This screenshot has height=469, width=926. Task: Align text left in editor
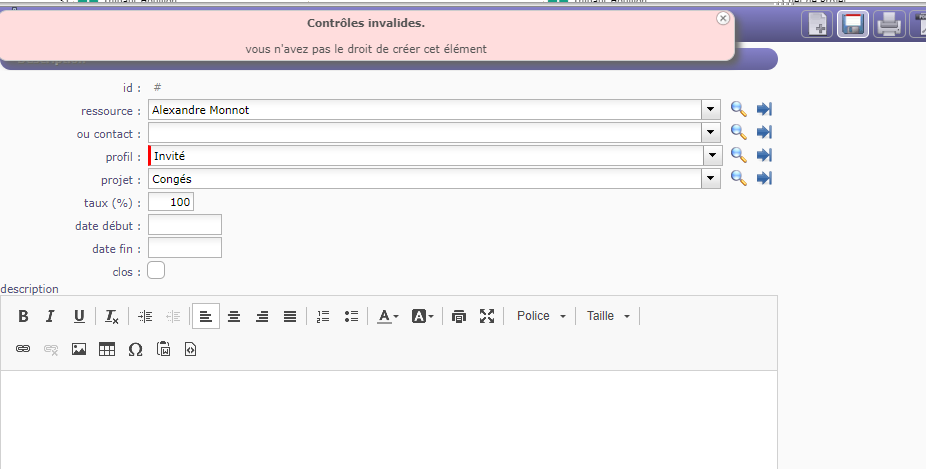click(206, 316)
